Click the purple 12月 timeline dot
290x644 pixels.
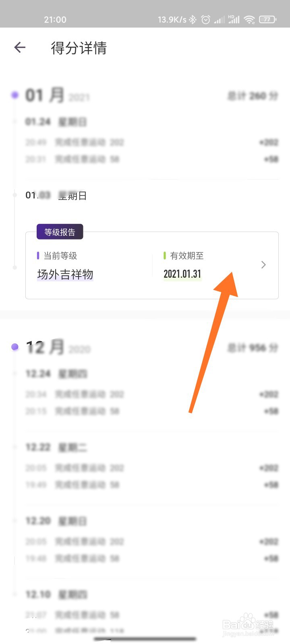tap(15, 347)
